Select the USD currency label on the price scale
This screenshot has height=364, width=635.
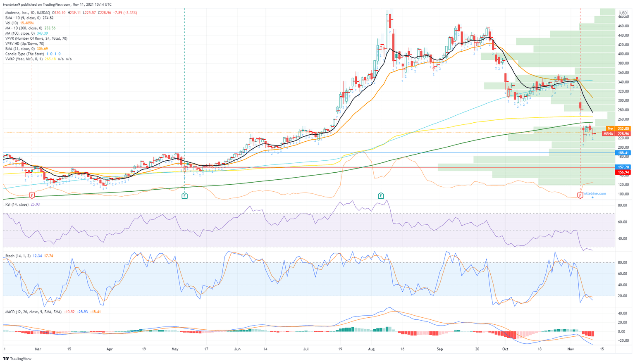pos(623,13)
